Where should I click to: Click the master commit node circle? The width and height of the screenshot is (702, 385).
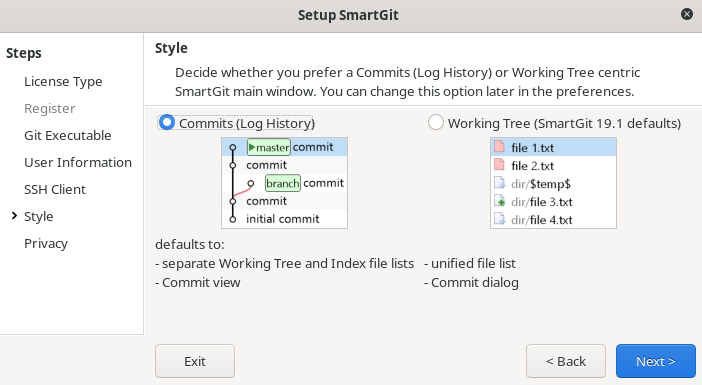(232, 147)
